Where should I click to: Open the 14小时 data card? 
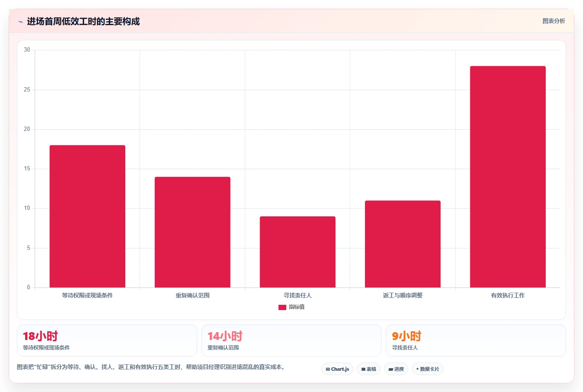coord(291,340)
